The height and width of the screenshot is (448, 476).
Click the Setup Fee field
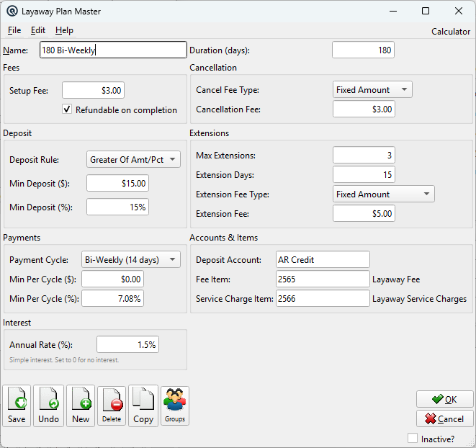pos(93,90)
